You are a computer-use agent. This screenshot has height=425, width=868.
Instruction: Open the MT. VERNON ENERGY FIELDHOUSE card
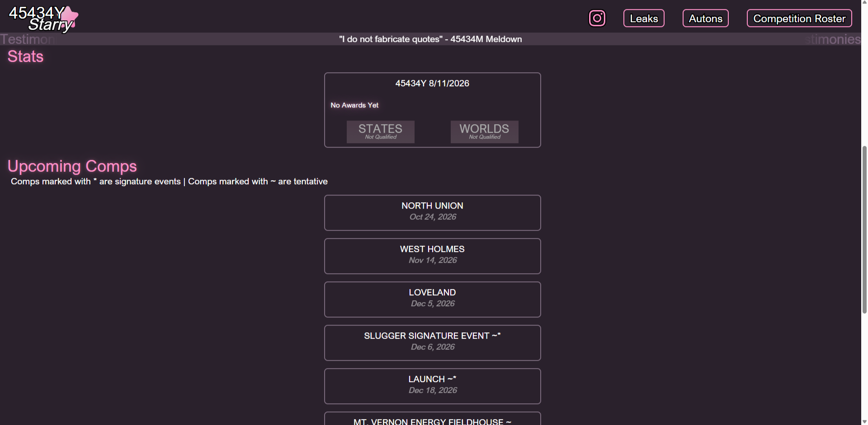[432, 419]
